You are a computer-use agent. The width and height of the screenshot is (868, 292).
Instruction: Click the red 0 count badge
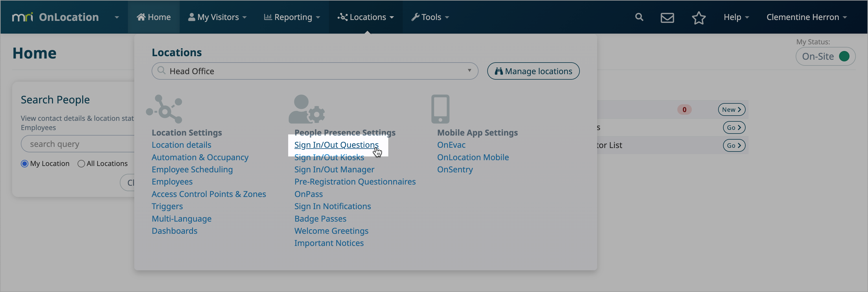click(x=684, y=110)
